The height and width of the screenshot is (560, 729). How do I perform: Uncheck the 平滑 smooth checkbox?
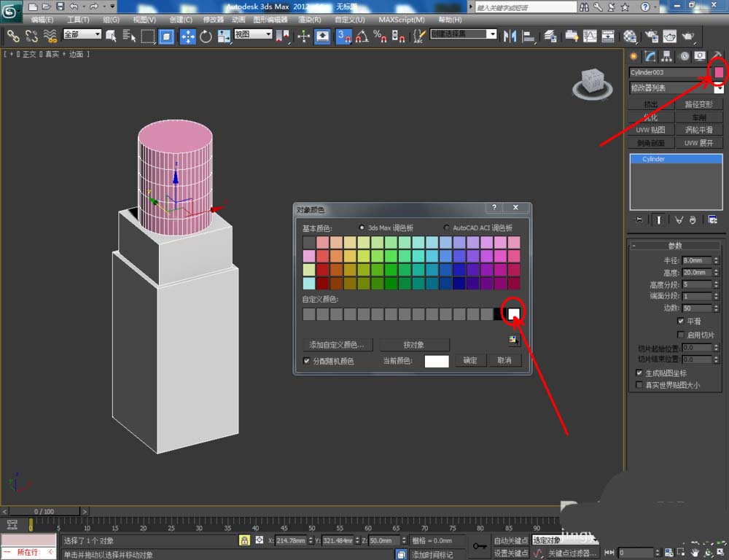[x=680, y=321]
